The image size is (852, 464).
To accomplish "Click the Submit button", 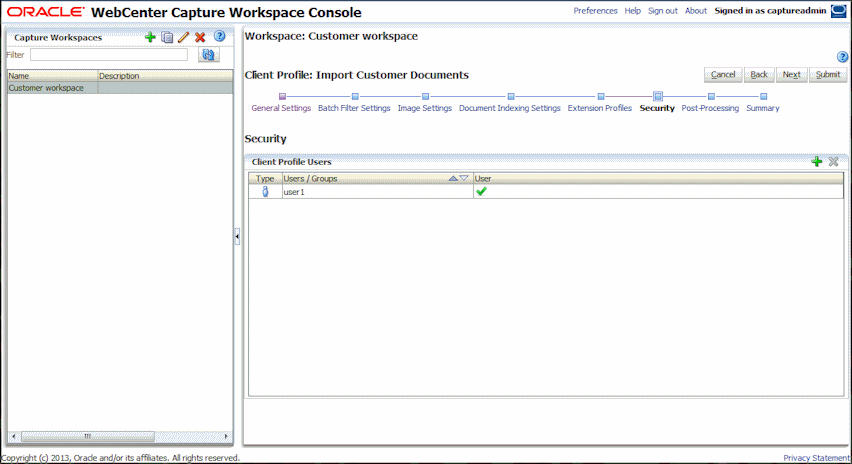I will click(828, 74).
